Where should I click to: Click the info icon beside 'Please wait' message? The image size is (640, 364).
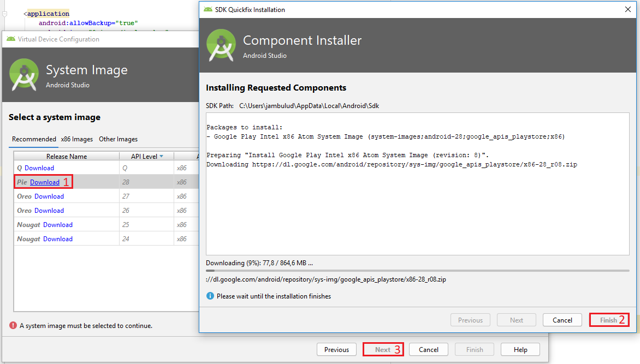(210, 296)
